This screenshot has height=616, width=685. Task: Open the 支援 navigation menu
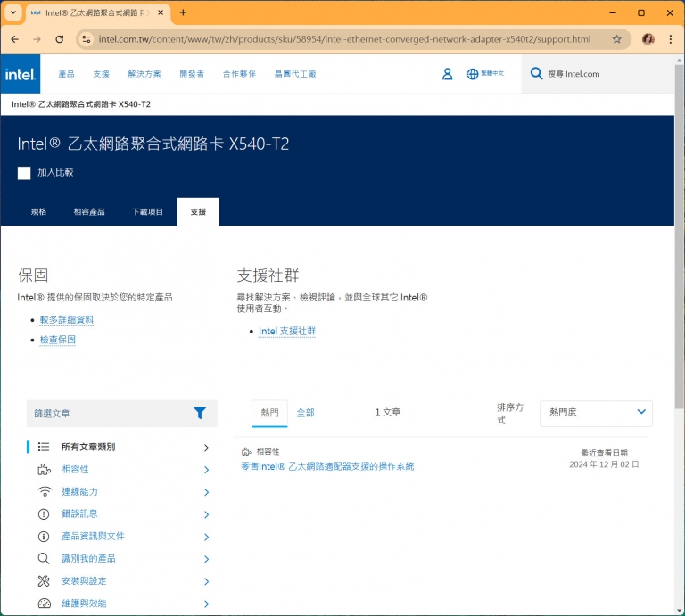coord(101,74)
